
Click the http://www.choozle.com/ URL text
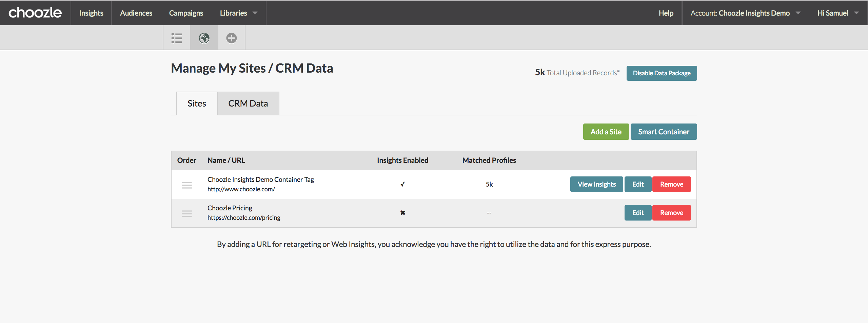(x=241, y=189)
